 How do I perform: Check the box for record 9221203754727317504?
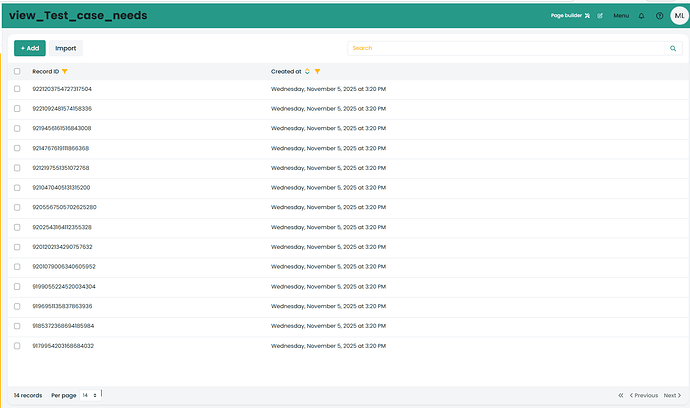(x=17, y=89)
